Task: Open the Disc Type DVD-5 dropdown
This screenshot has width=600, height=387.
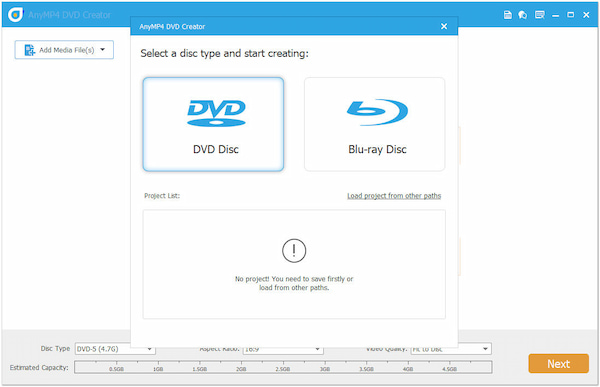Action: [115, 349]
